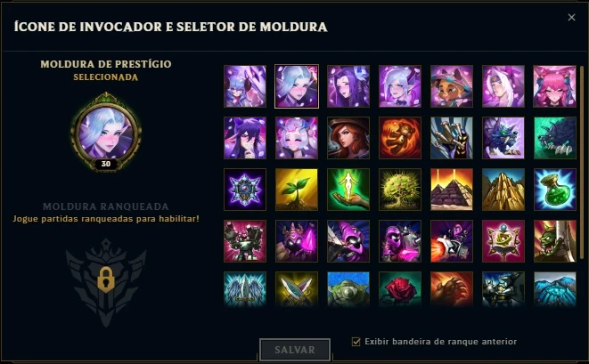Pick the green potion flask icon

click(555, 190)
